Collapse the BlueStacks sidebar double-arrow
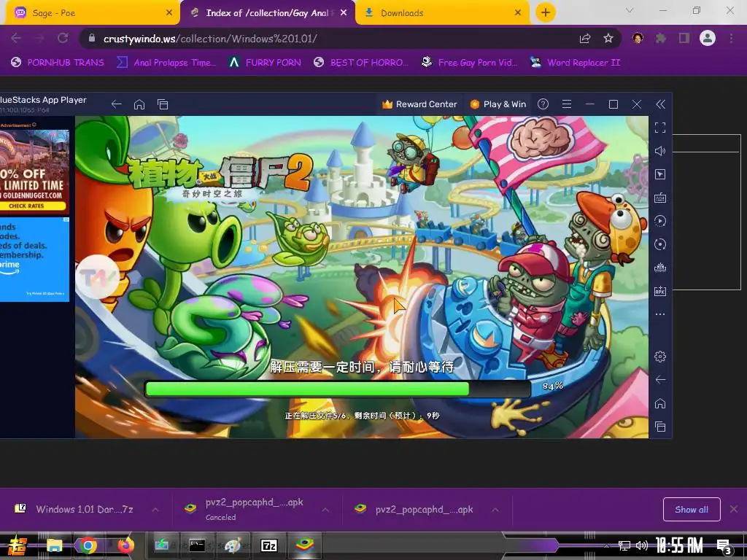Screen dimensions: 747x560 [x=660, y=104]
